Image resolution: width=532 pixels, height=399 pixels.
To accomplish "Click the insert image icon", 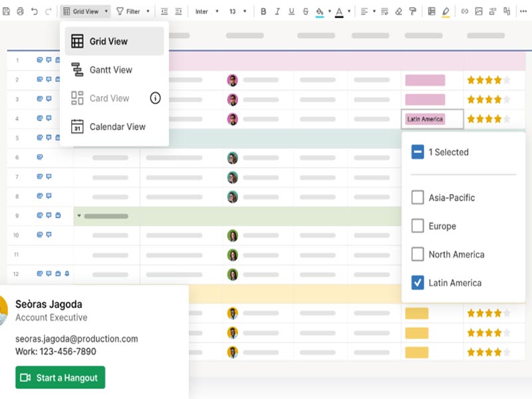I will [478, 11].
